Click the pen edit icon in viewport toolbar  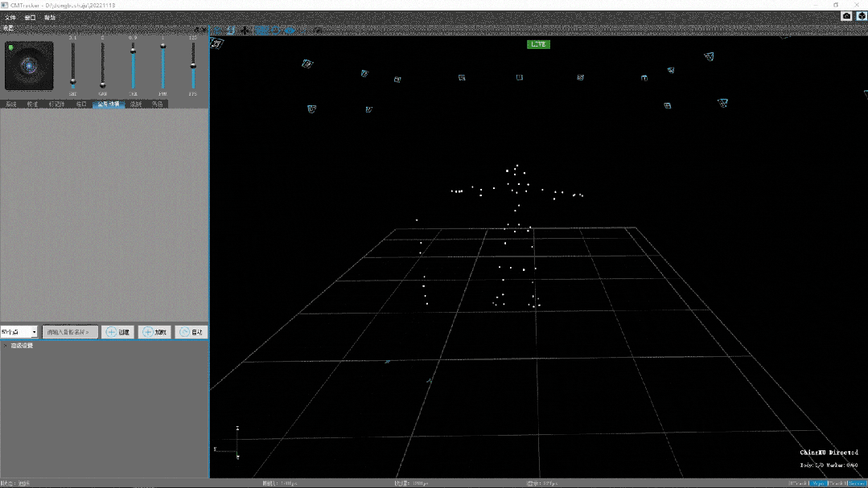(318, 31)
